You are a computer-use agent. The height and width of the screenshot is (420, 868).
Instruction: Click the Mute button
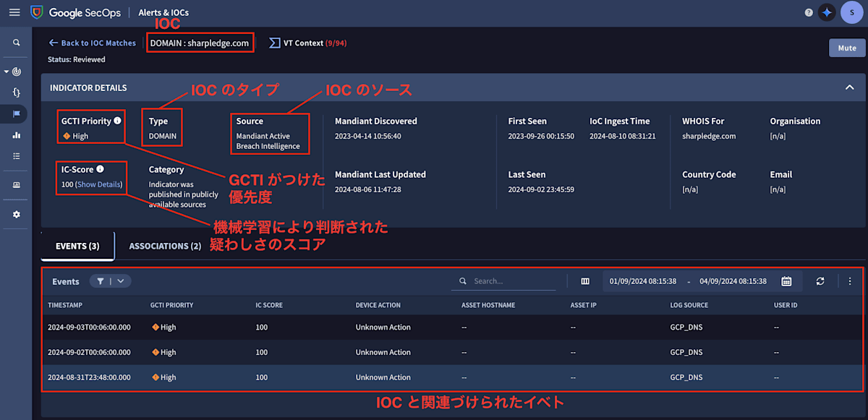click(846, 48)
